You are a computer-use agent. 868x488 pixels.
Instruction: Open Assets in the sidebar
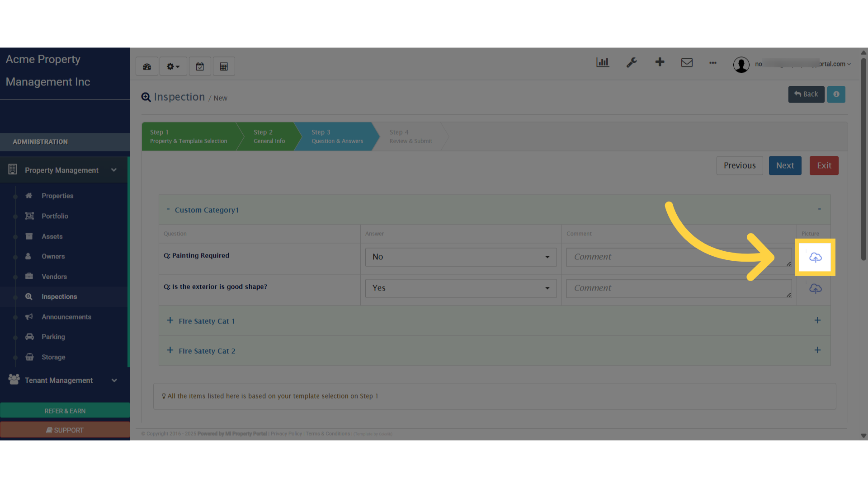(52, 236)
